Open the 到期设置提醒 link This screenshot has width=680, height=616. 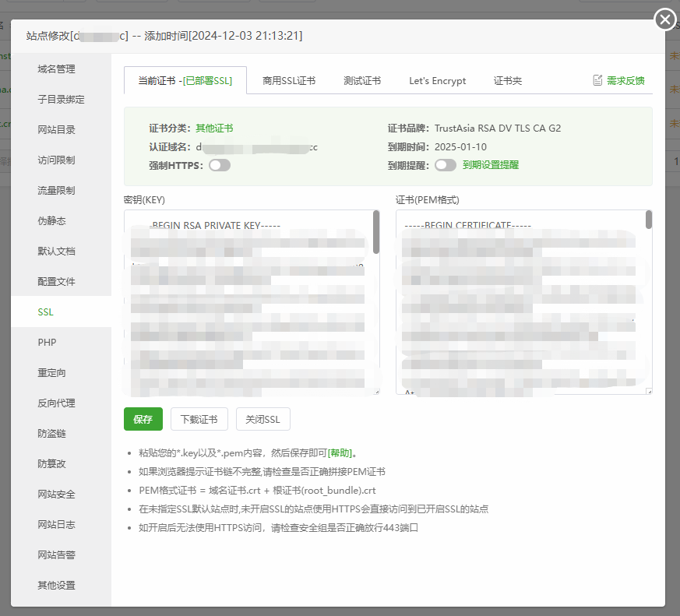coord(491,165)
